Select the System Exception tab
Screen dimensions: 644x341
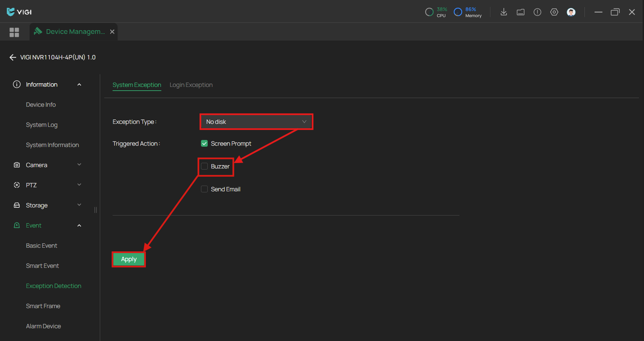coord(137,85)
